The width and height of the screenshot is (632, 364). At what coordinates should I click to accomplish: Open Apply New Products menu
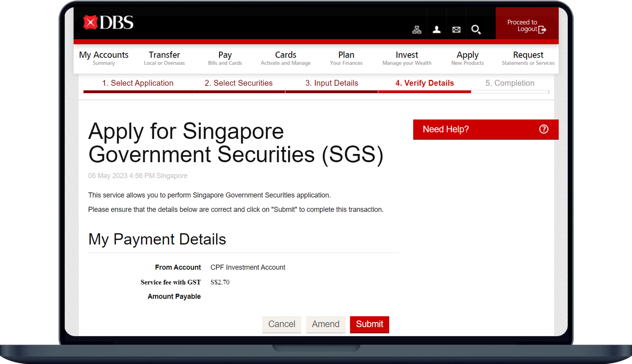(467, 58)
